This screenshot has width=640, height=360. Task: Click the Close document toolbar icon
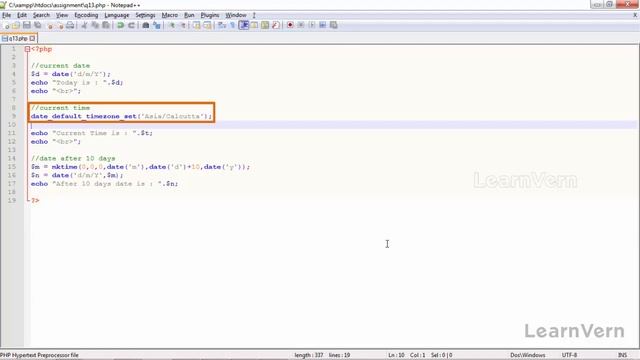[x=50, y=25]
